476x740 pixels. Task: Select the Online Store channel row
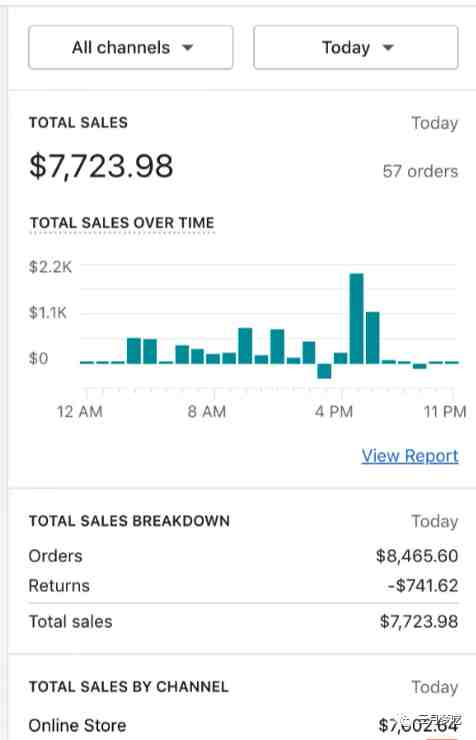coord(243,725)
